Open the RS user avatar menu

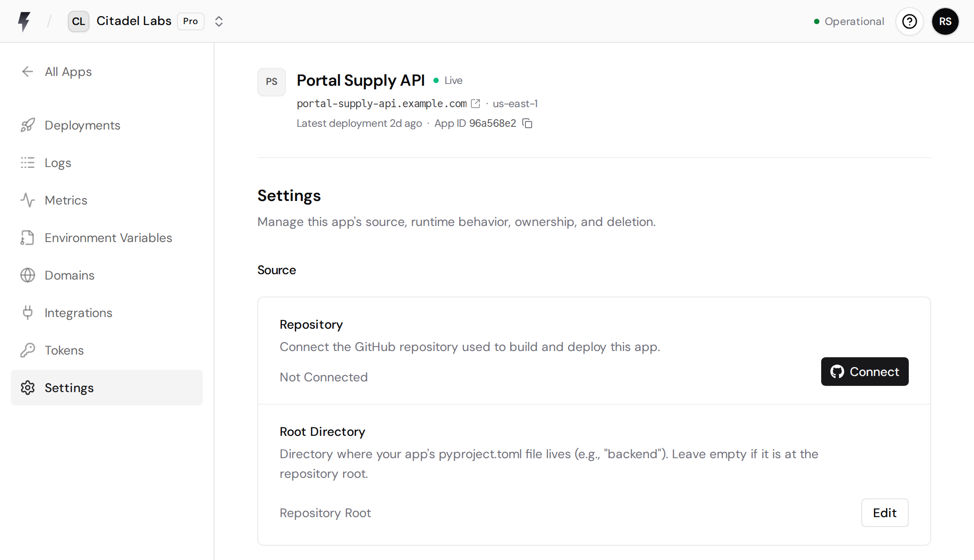945,21
